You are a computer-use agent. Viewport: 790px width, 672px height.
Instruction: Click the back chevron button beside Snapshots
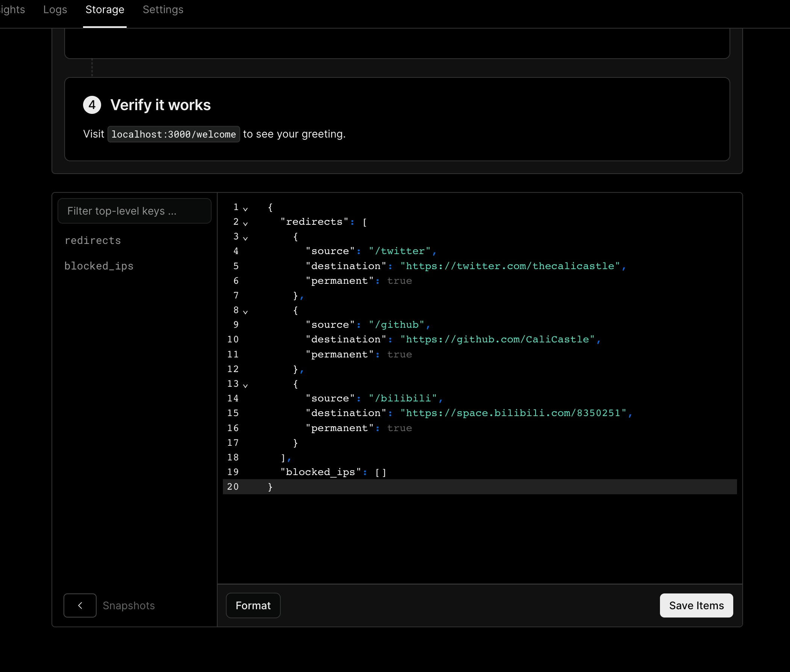(80, 605)
